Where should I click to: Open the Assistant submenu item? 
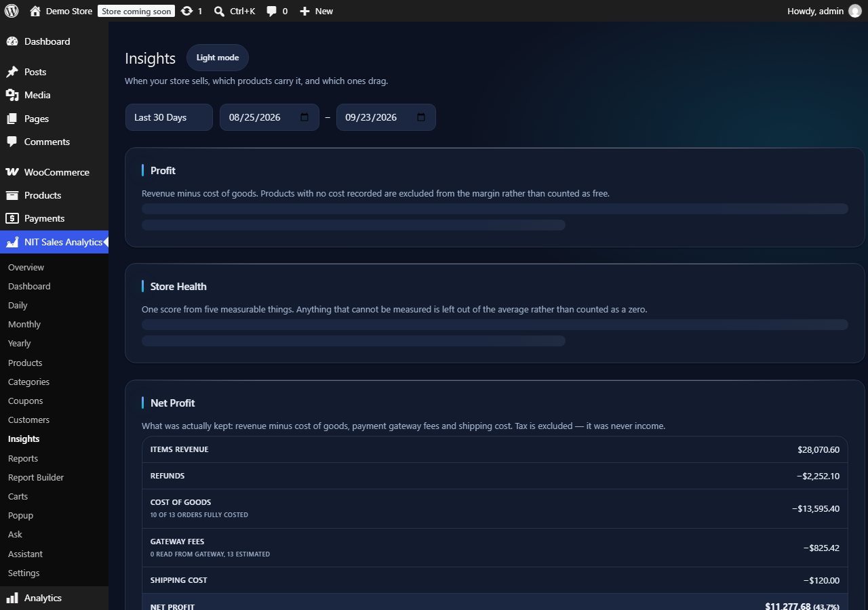[x=25, y=554]
